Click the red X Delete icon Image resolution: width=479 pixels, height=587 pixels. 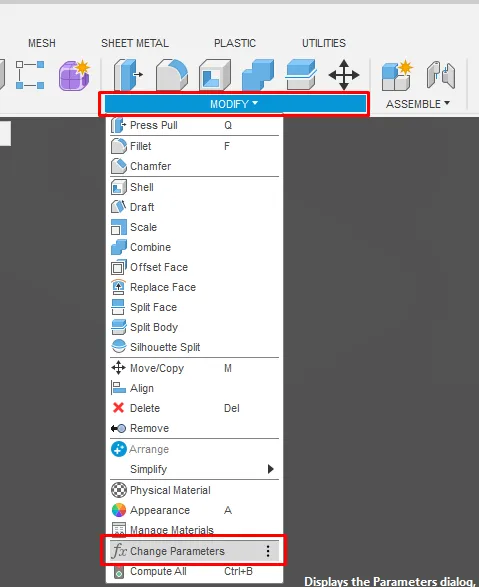pos(118,407)
